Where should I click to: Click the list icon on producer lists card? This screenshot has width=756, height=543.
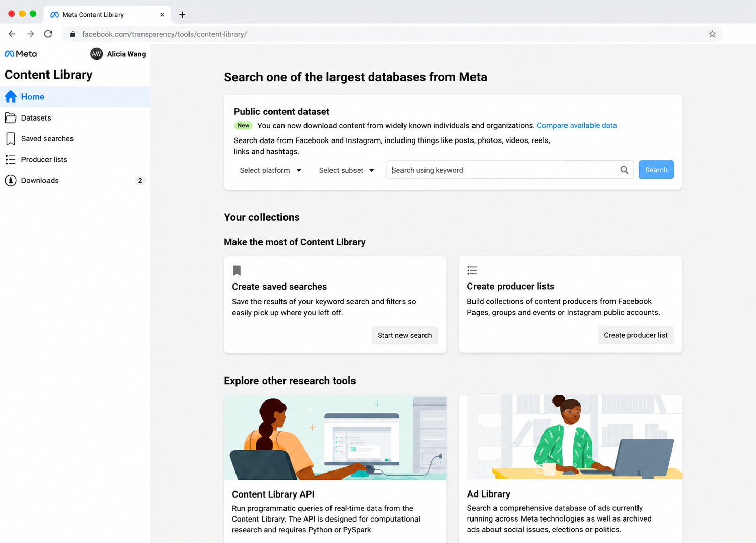[x=472, y=270]
